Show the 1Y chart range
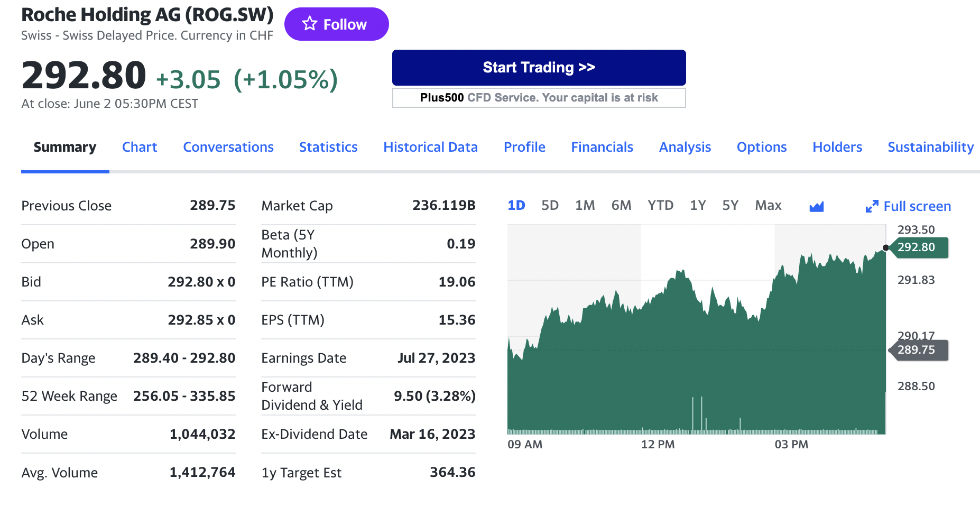The image size is (980, 516). (x=698, y=205)
